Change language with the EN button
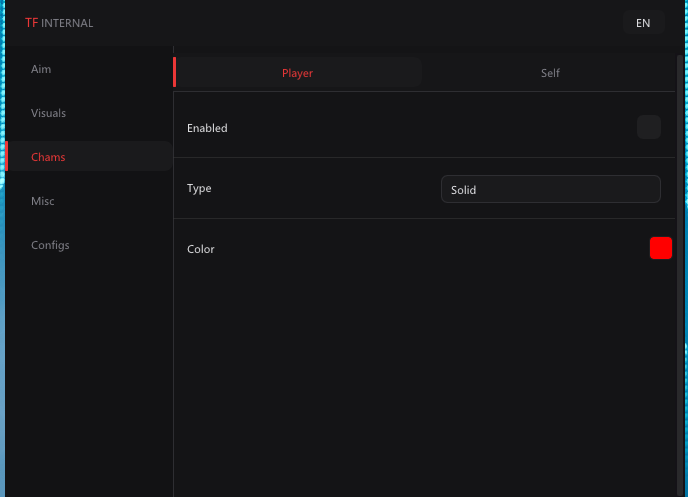This screenshot has width=688, height=497. point(643,23)
